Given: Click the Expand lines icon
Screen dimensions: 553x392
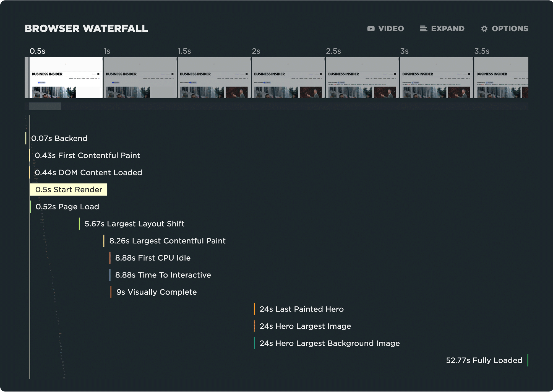Looking at the screenshot, I should (x=423, y=29).
